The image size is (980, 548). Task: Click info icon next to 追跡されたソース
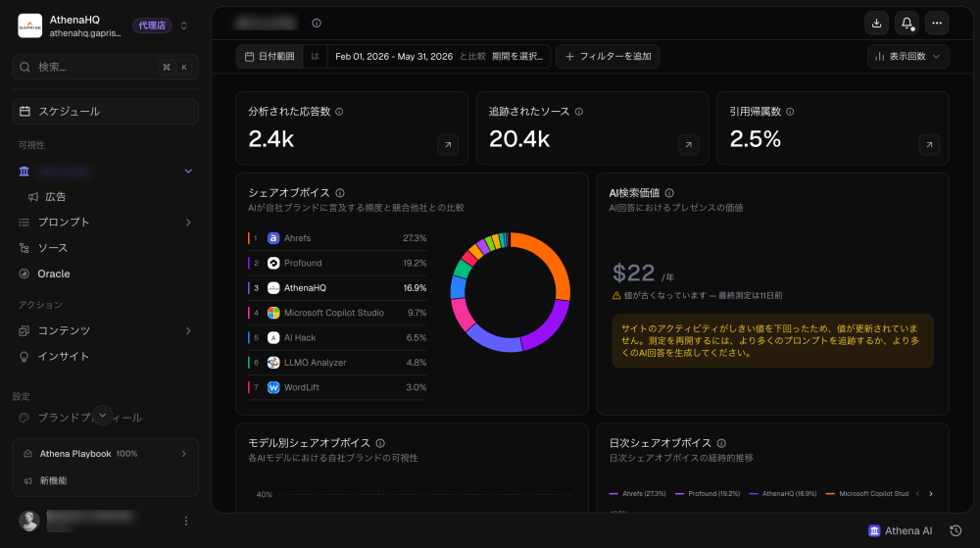pos(579,112)
